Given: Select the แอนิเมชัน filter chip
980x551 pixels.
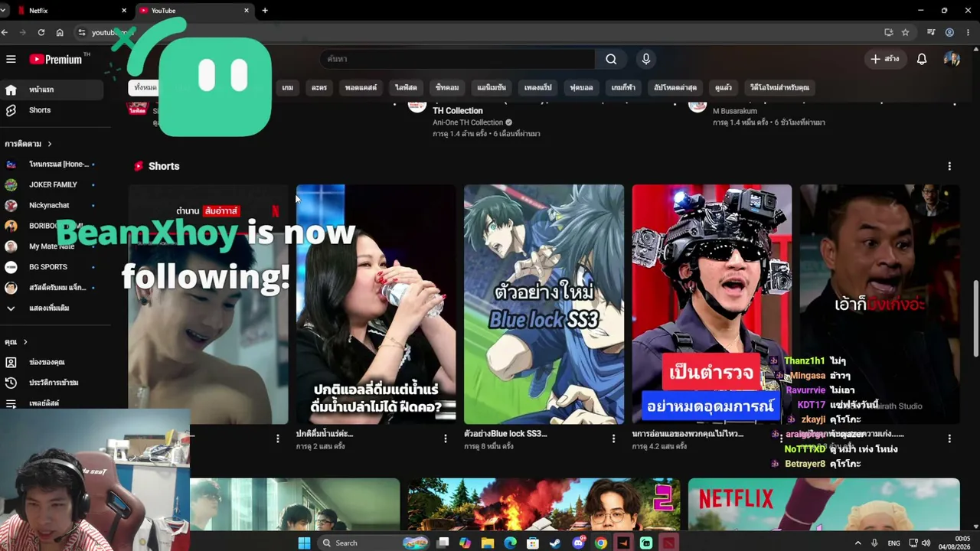Looking at the screenshot, I should [x=492, y=87].
